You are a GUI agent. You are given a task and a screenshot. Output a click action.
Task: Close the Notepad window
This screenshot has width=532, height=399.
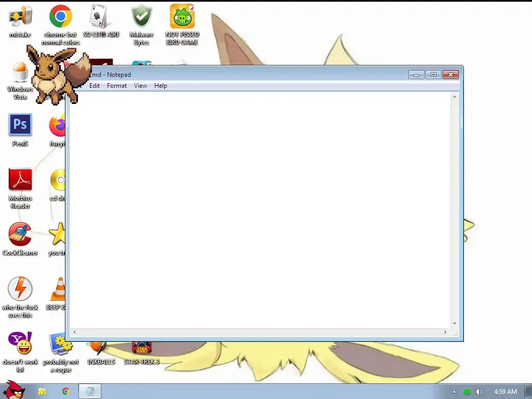(x=450, y=75)
